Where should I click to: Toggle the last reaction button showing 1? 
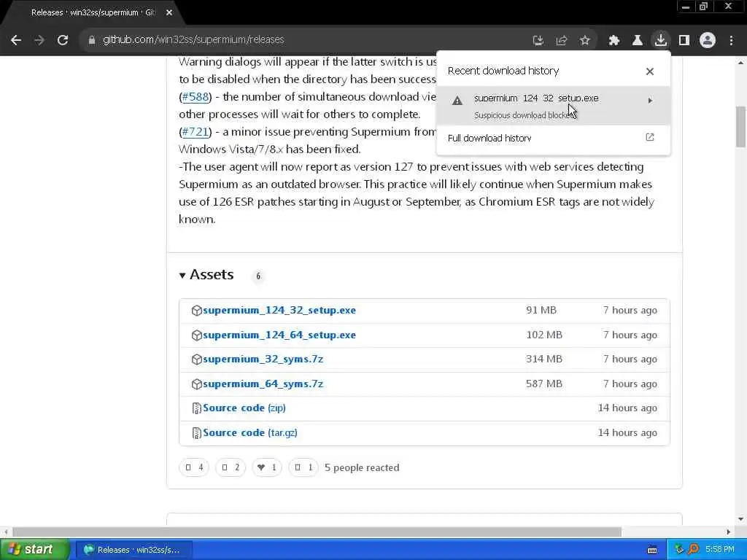click(x=303, y=467)
